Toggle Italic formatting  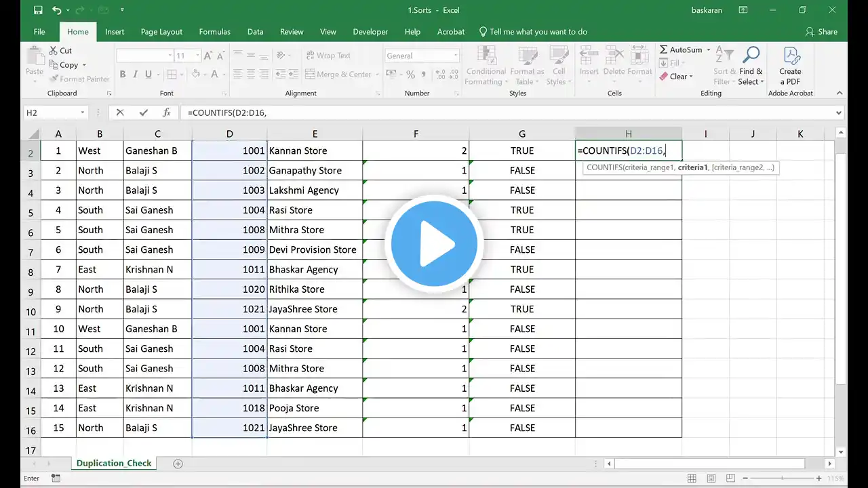[x=136, y=75]
